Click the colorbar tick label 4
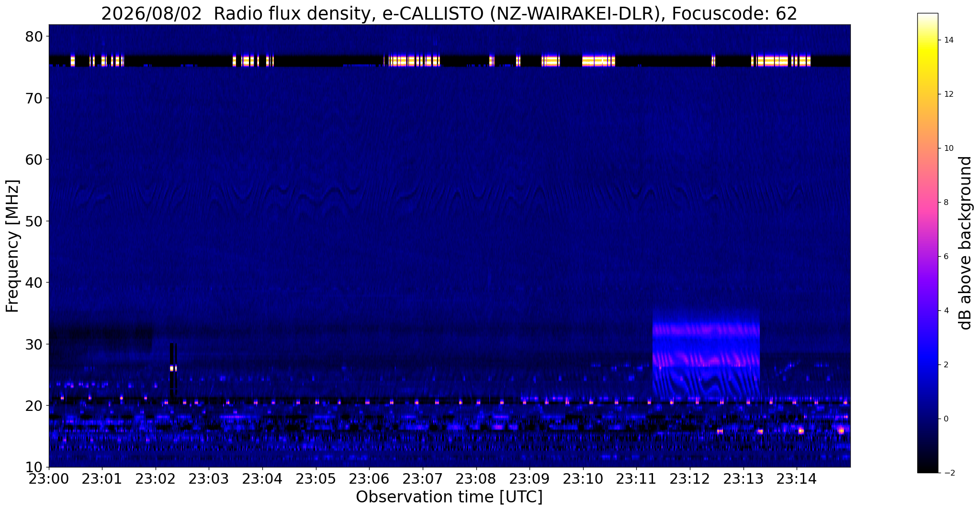Image resolution: width=980 pixels, height=511 pixels. (x=946, y=311)
